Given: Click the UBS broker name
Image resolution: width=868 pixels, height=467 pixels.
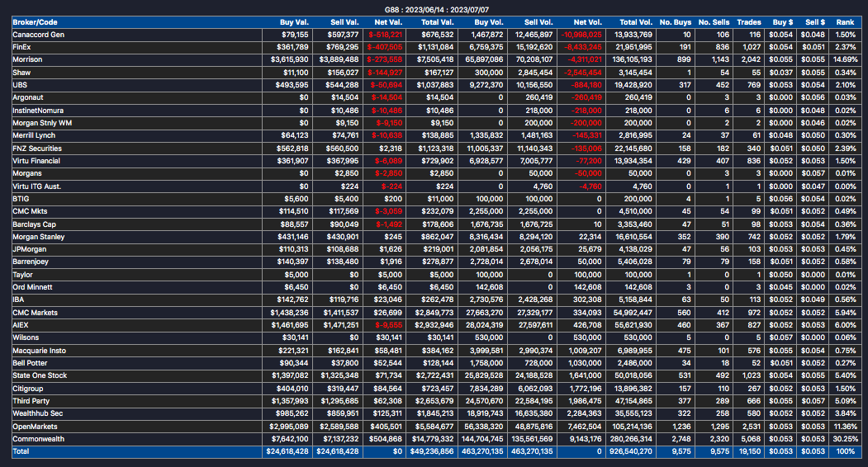Looking at the screenshot, I should pos(20,85).
